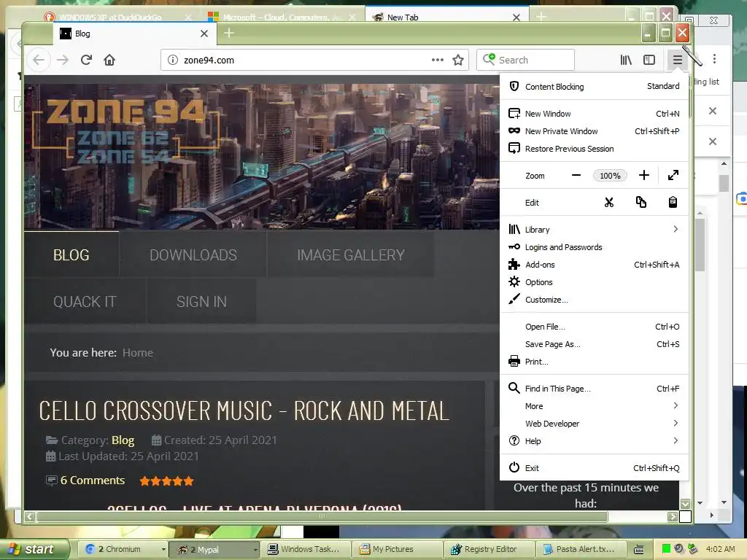Open the 6 Comments link
The image size is (747, 560).
tap(93, 481)
